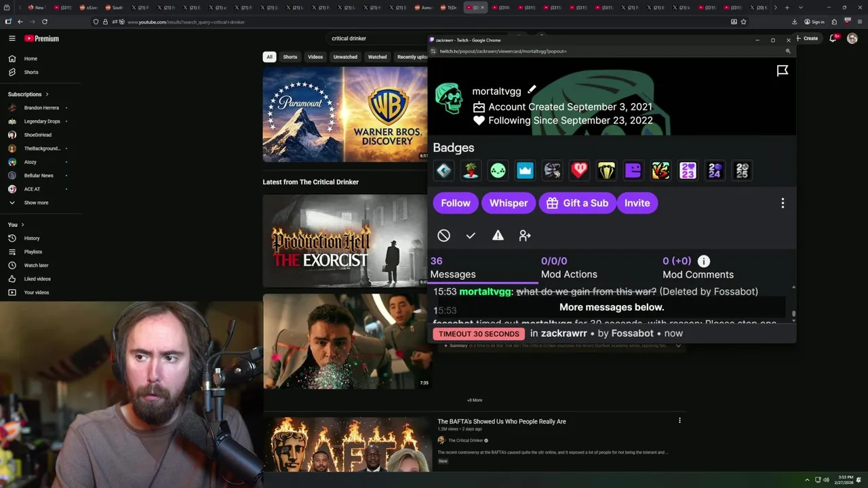868x488 pixels.
Task: Select the Watched filter chip
Action: [x=377, y=57]
